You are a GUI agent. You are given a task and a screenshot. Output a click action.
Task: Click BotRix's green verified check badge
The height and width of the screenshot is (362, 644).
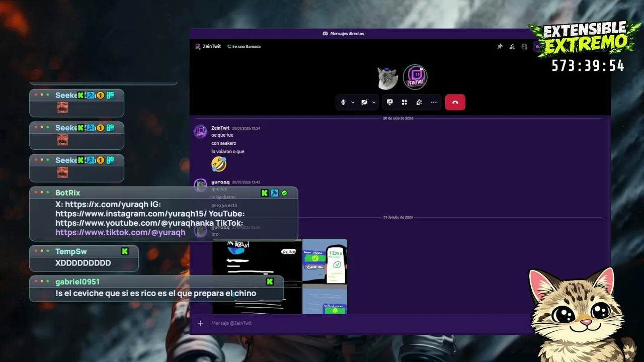[284, 193]
